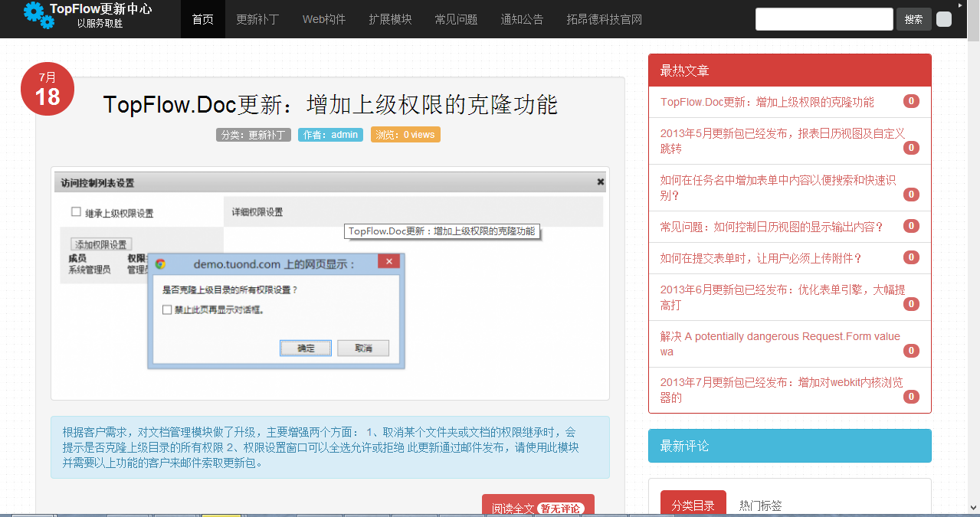Click the 浏览：0 views badge

point(405,135)
